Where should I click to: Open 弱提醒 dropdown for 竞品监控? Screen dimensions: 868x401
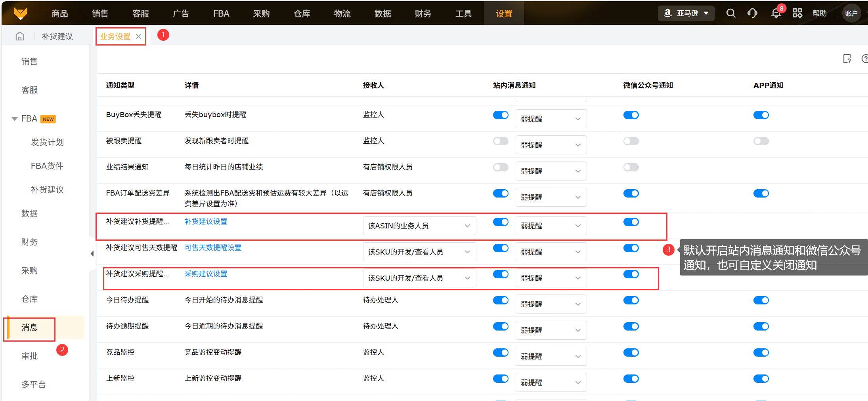pyautogui.click(x=551, y=356)
